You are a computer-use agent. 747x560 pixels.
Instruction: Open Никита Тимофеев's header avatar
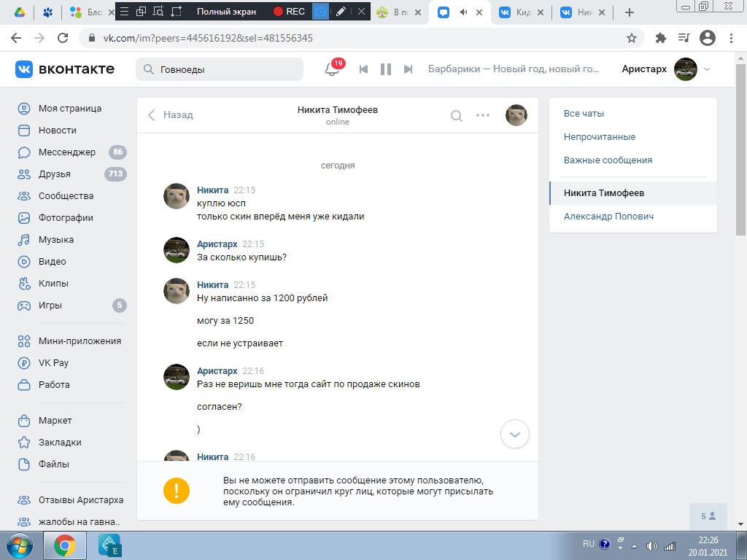pyautogui.click(x=516, y=115)
